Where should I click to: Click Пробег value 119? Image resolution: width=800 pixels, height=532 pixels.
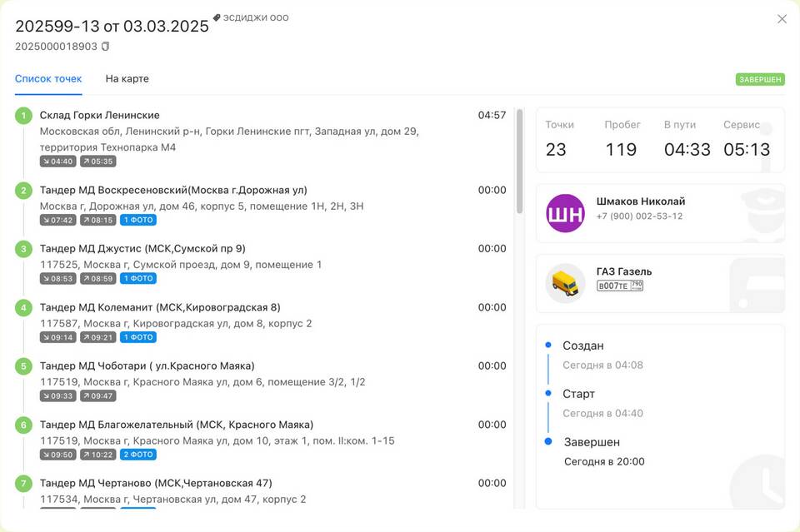click(x=621, y=150)
